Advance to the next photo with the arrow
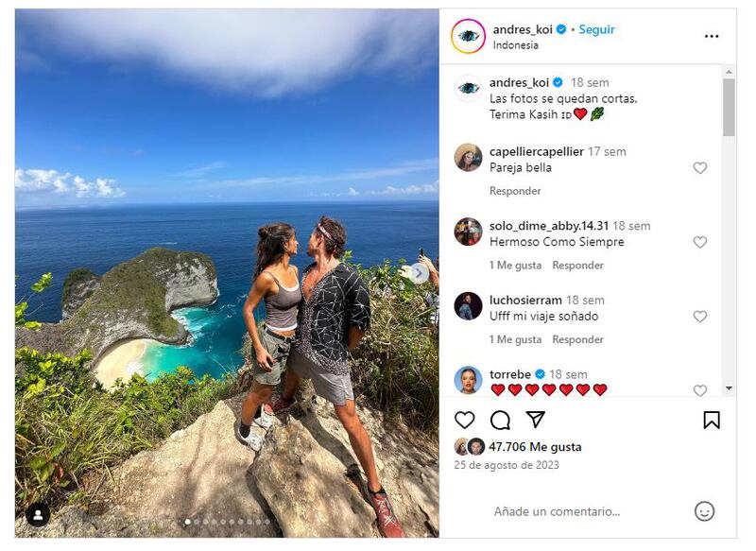The width and height of the screenshot is (756, 551). click(x=421, y=274)
